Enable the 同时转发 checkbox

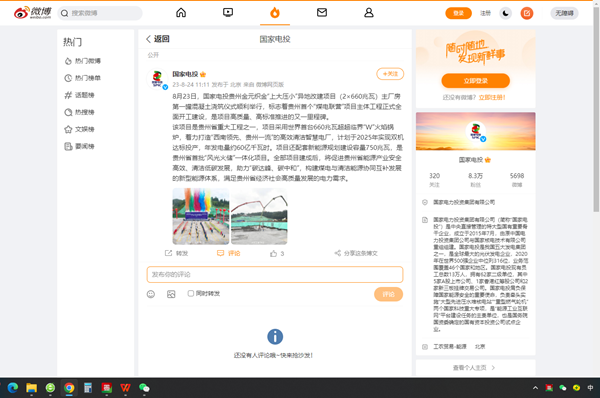191,294
